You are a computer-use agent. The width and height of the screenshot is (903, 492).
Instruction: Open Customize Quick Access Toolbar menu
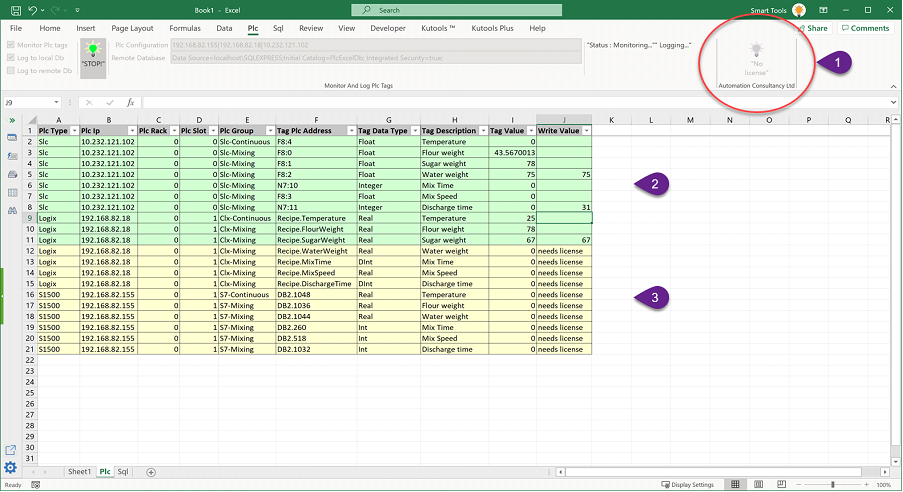tap(77, 10)
